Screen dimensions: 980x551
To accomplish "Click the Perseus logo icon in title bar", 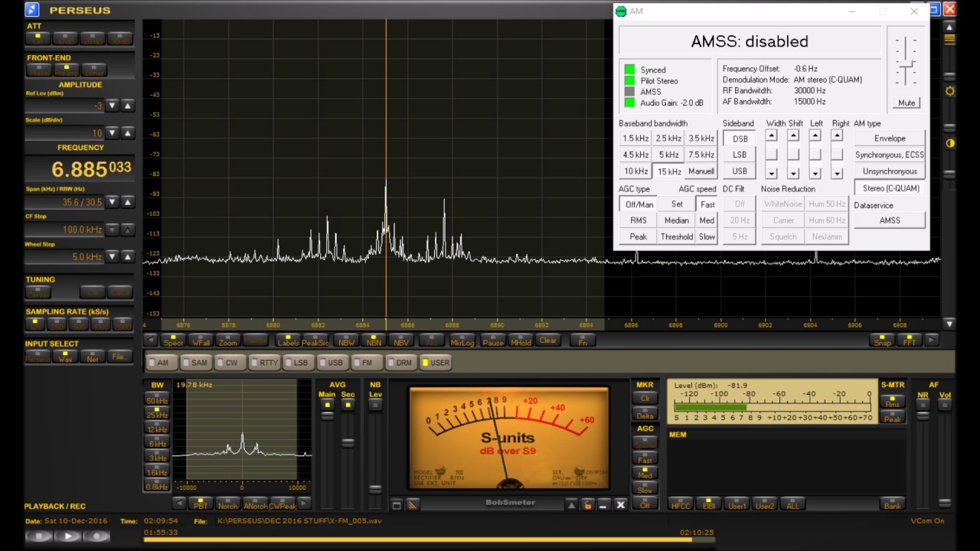I will (x=31, y=10).
